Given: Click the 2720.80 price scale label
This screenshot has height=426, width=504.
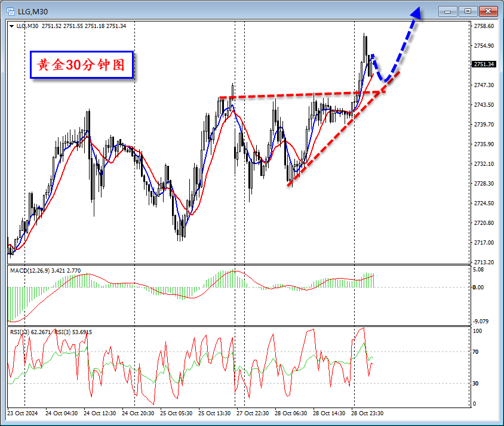Looking at the screenshot, I should pyautogui.click(x=484, y=223).
